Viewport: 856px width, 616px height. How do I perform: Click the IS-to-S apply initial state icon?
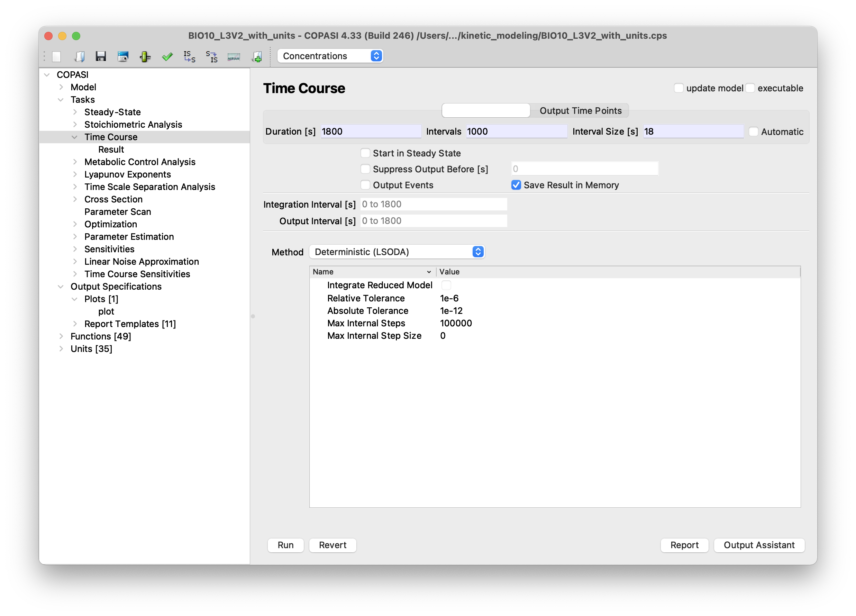click(x=190, y=56)
